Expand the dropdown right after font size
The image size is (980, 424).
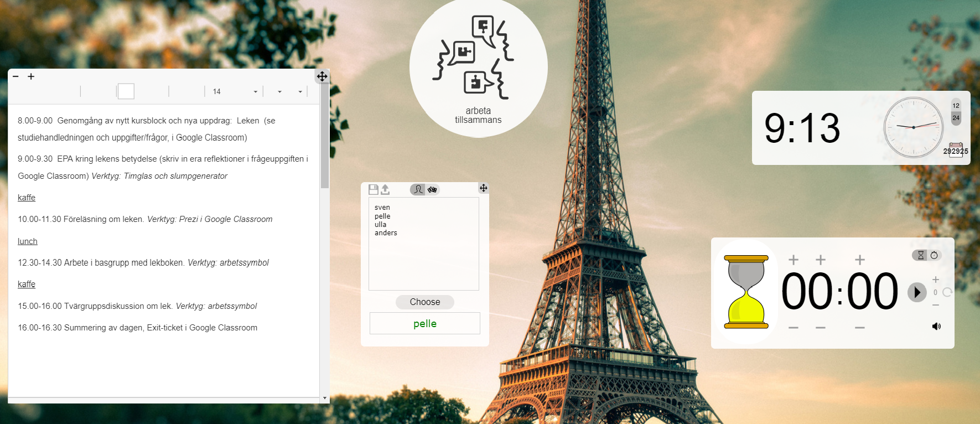(x=279, y=92)
